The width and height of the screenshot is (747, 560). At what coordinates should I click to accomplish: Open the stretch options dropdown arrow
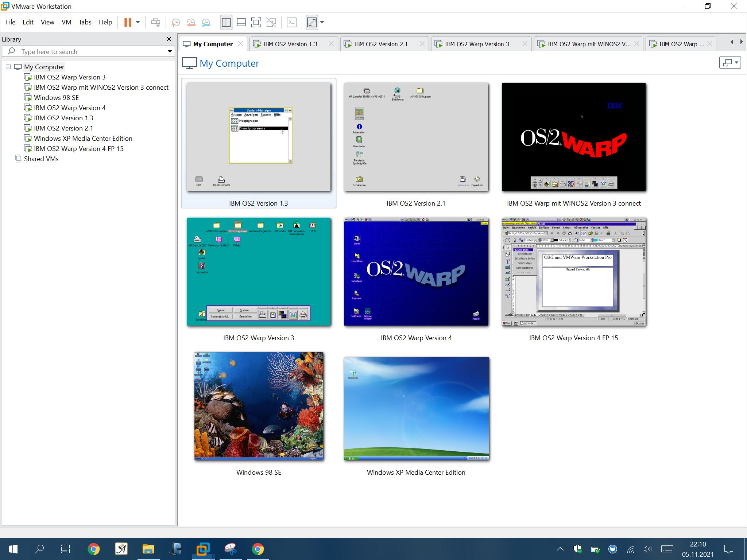coord(322,22)
